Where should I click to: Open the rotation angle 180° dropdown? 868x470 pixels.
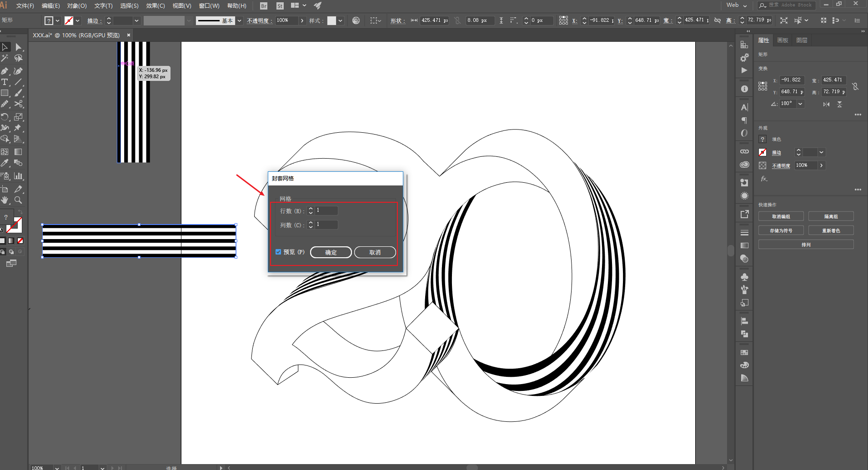coord(800,104)
